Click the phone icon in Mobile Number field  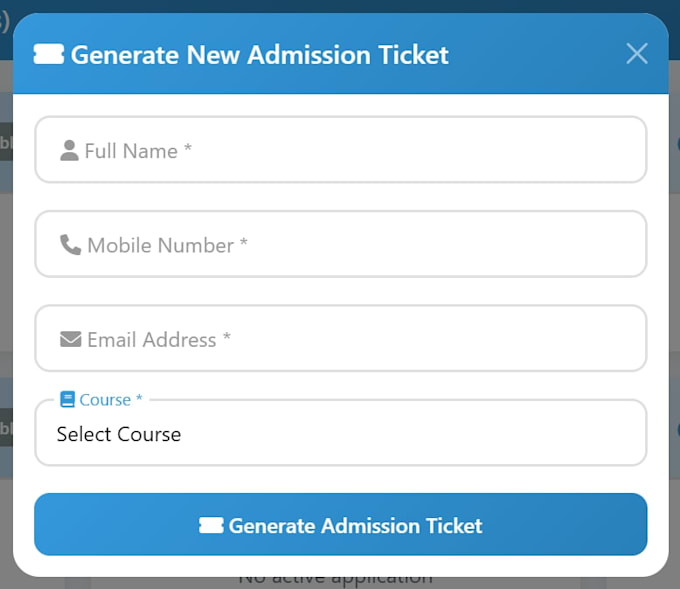[x=70, y=245]
